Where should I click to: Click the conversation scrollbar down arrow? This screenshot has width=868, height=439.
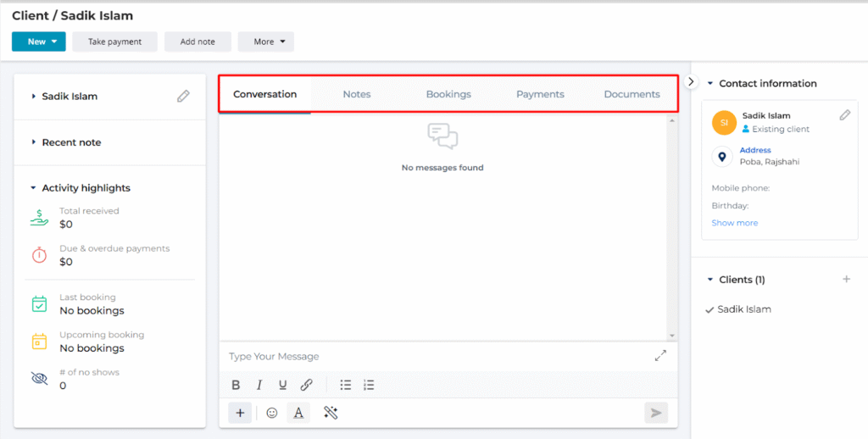[672, 336]
